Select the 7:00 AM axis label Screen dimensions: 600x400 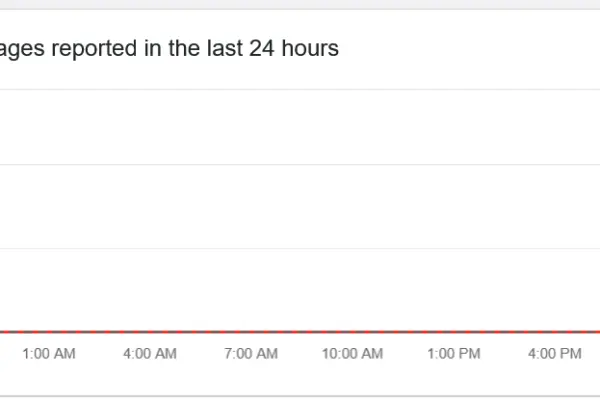[x=251, y=354]
